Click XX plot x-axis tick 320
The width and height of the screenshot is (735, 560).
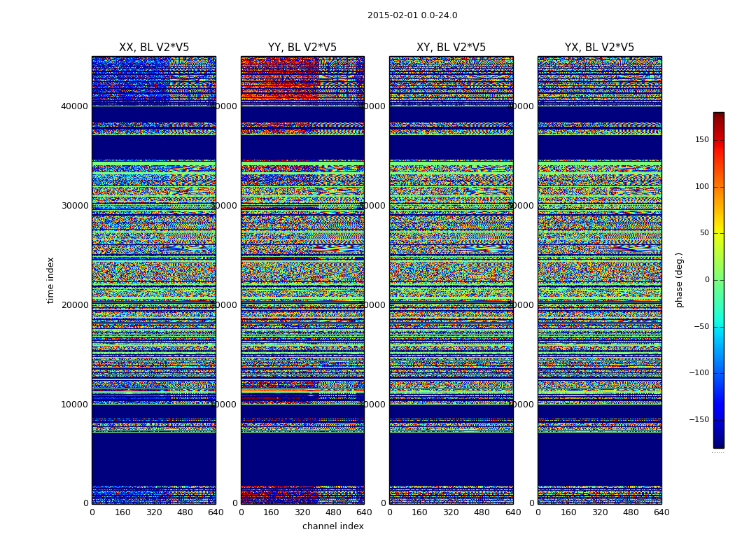[154, 512]
